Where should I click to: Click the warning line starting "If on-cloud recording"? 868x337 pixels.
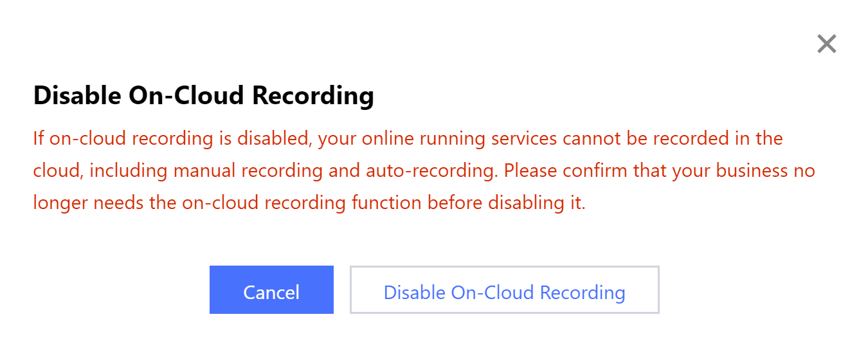408,138
